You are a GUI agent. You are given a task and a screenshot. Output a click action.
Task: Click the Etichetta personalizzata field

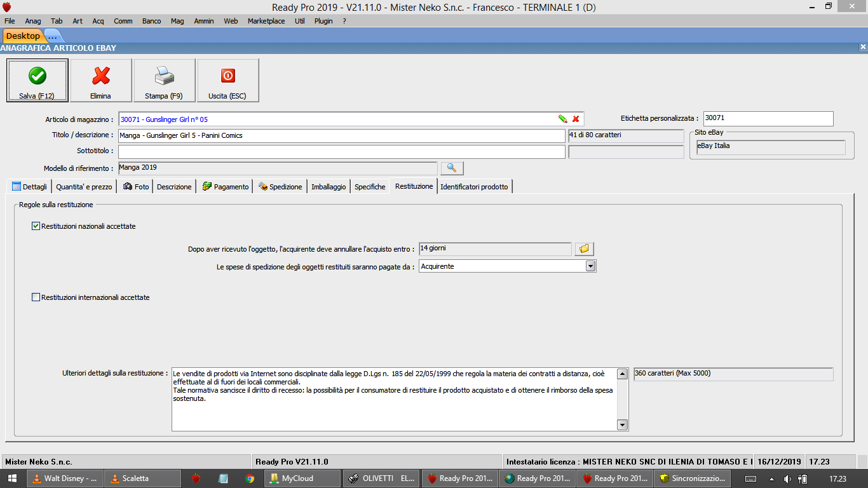[x=768, y=119]
